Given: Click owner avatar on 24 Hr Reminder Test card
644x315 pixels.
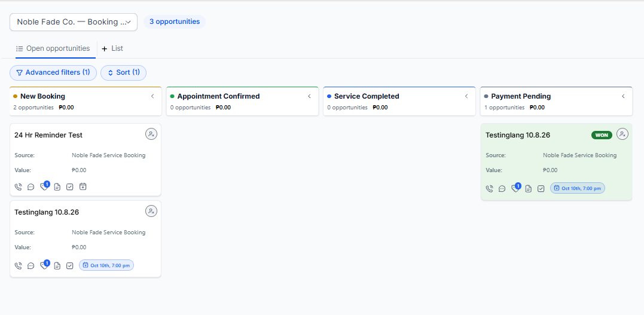Looking at the screenshot, I should tap(151, 134).
